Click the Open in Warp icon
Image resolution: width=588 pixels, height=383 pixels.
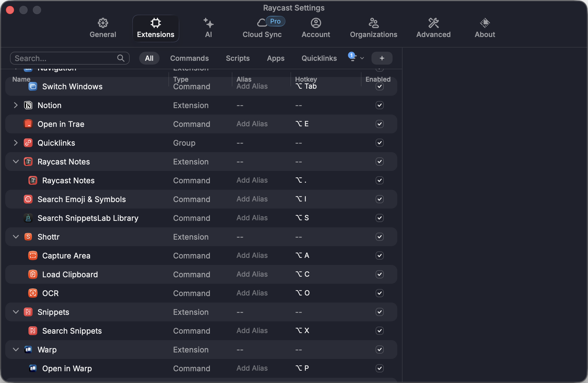pyautogui.click(x=33, y=368)
